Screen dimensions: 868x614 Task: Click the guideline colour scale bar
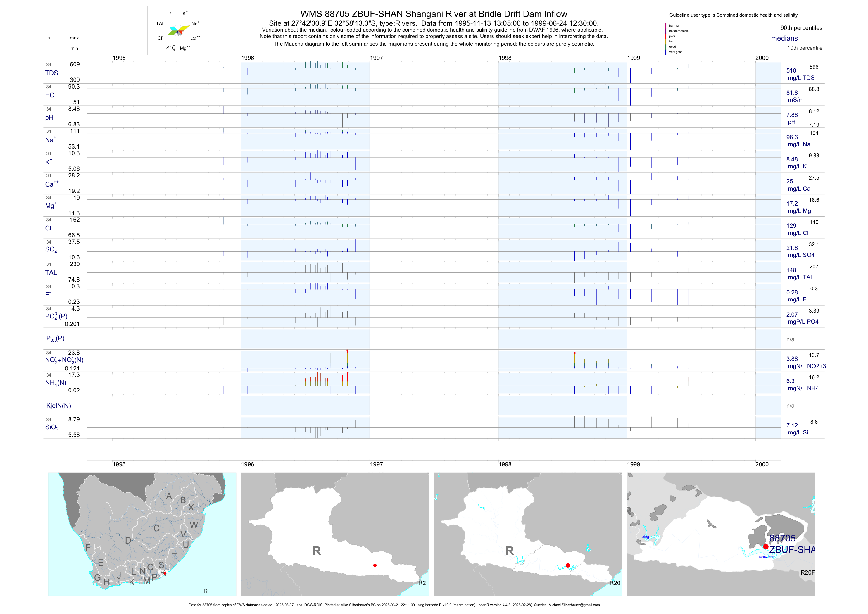(666, 39)
